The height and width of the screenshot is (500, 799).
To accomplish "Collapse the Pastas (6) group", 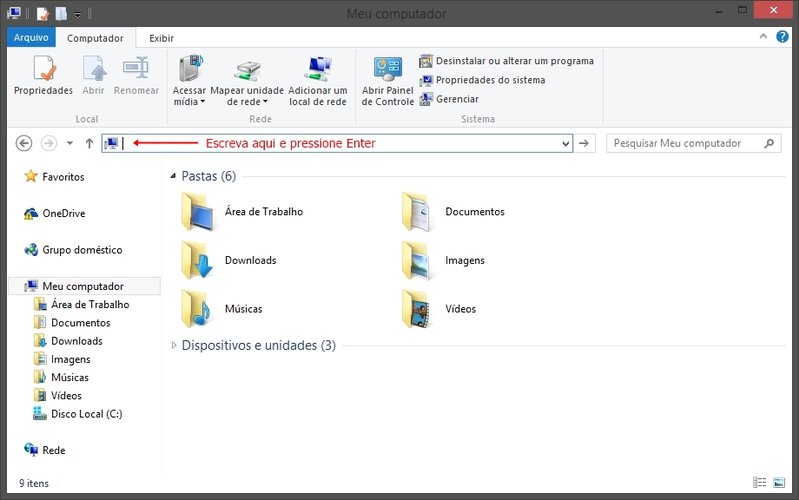I will pos(173,176).
